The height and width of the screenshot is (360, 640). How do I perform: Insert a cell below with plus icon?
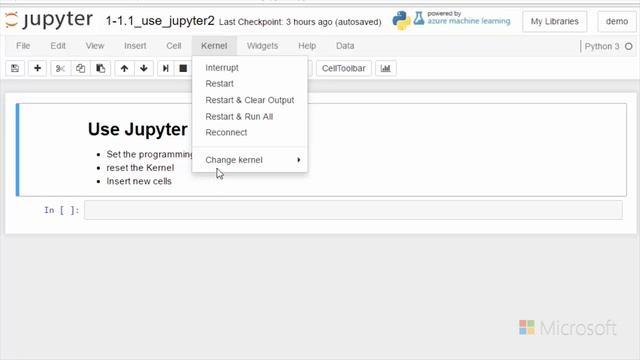(x=37, y=68)
